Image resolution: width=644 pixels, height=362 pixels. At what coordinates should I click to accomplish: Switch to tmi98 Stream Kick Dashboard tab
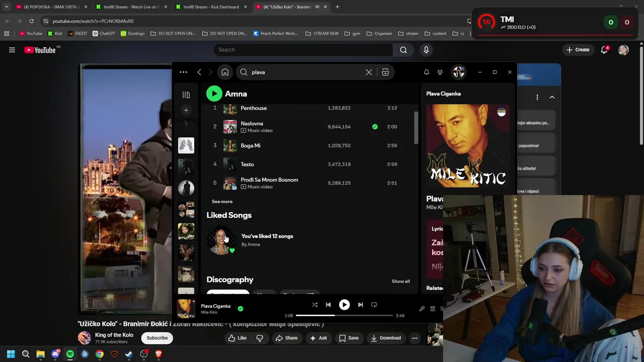[211, 7]
